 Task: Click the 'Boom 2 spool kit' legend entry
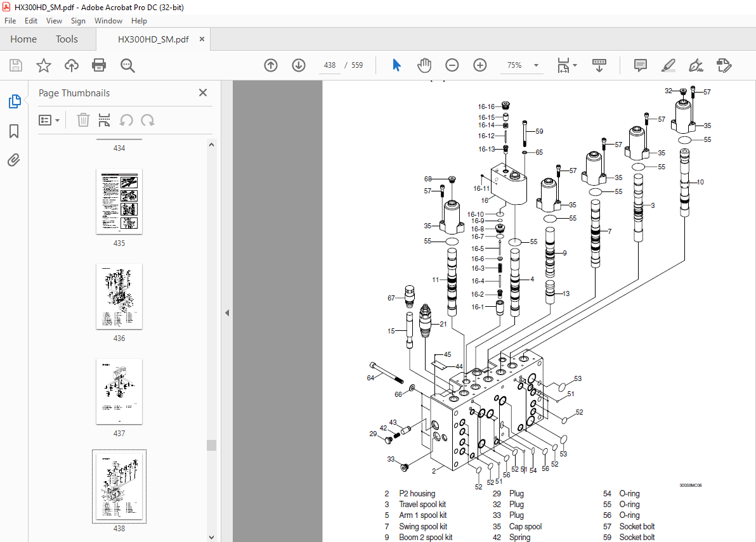[425, 537]
